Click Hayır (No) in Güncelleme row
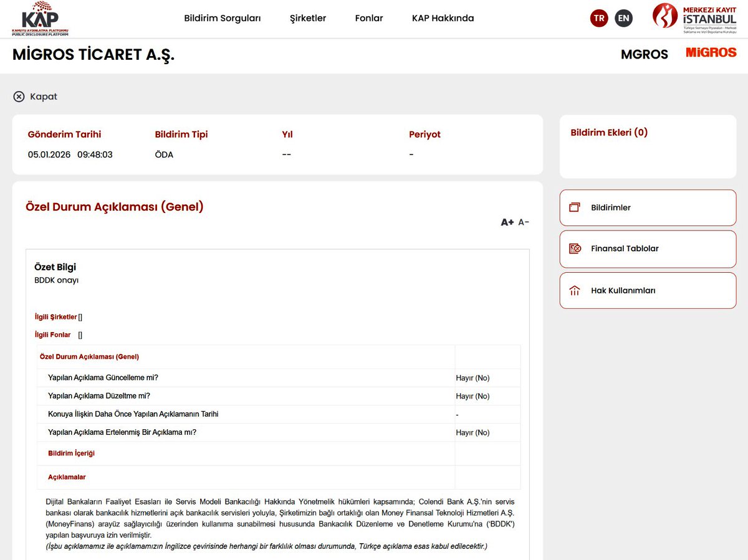The image size is (748, 560). click(x=472, y=378)
